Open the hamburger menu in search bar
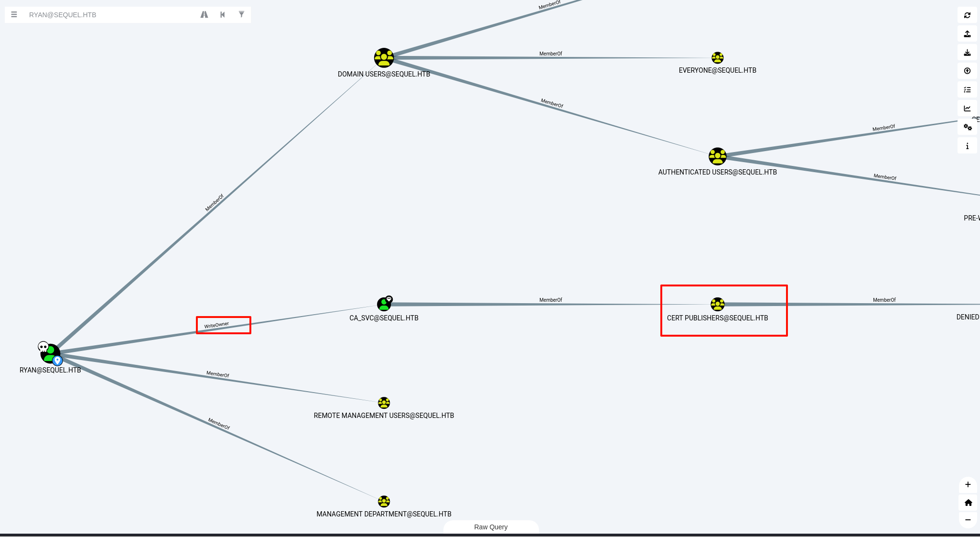Image resolution: width=980 pixels, height=537 pixels. tap(14, 15)
